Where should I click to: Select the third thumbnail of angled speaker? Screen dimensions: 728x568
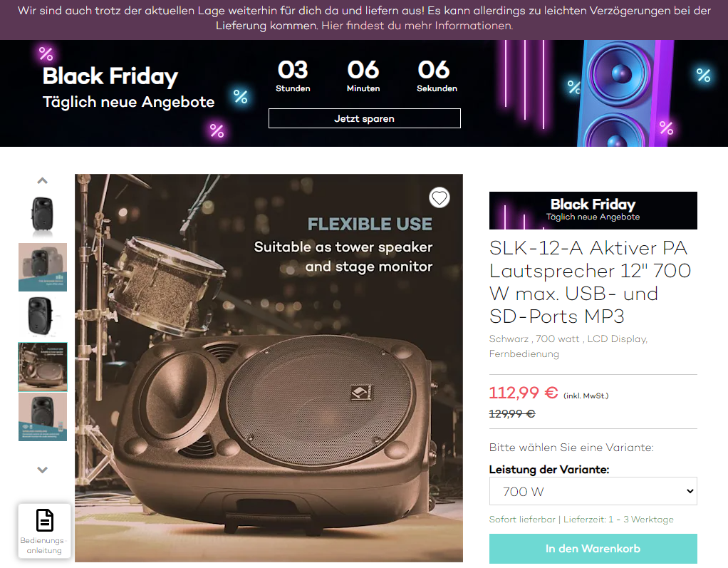coord(43,316)
